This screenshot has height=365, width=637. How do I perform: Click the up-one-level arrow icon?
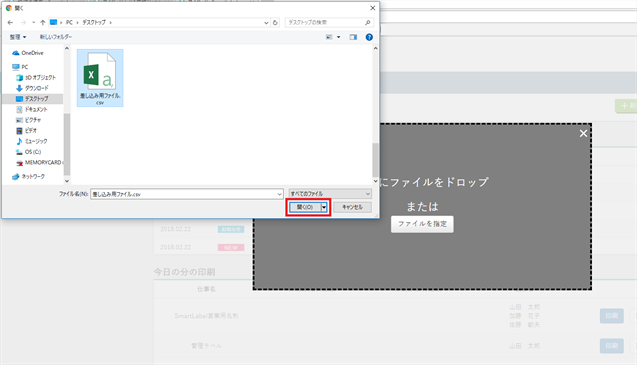[43, 22]
